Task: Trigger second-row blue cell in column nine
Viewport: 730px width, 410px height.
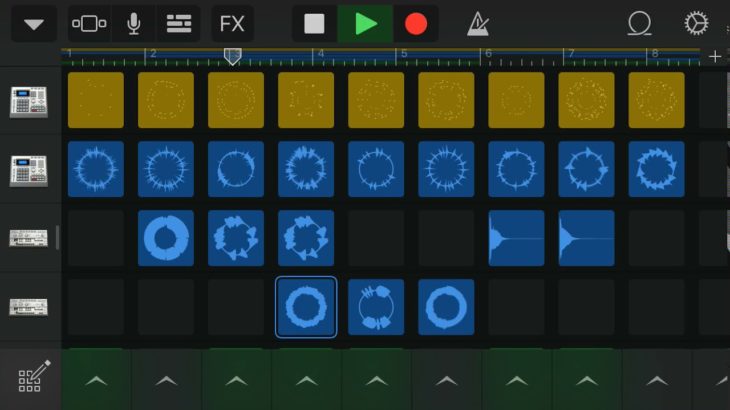Action: coord(656,169)
